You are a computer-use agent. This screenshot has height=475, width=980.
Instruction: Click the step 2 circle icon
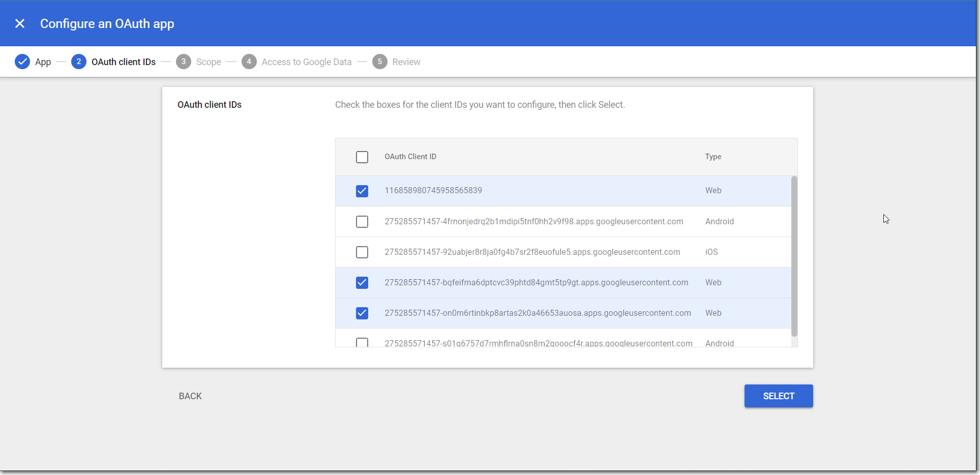tap(79, 62)
